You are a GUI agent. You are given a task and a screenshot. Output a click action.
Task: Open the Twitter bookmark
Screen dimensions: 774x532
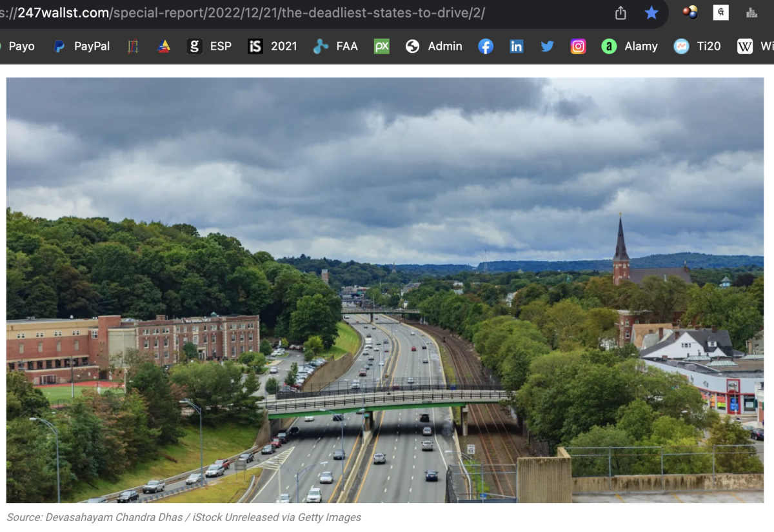(x=548, y=46)
